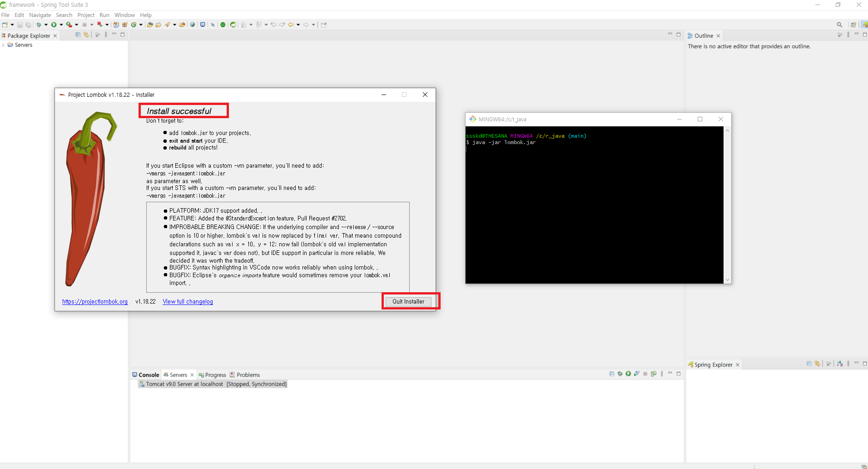Click Publish to the server icon
868x469 pixels.
(x=654, y=374)
